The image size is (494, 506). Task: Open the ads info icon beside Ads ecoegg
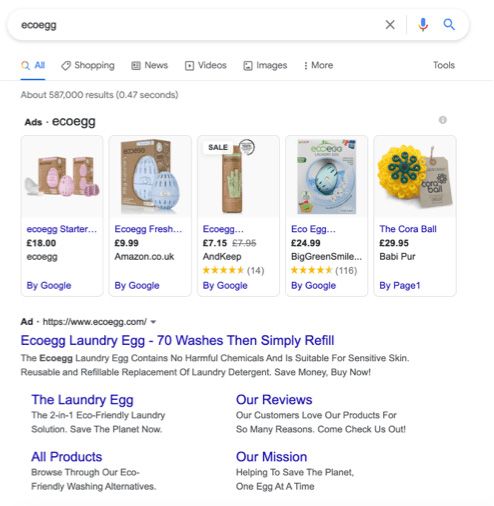pos(442,120)
